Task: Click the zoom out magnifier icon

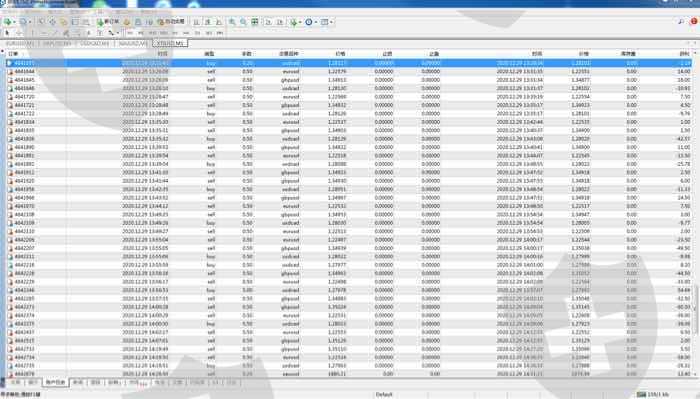Action: pyautogui.click(x=243, y=21)
